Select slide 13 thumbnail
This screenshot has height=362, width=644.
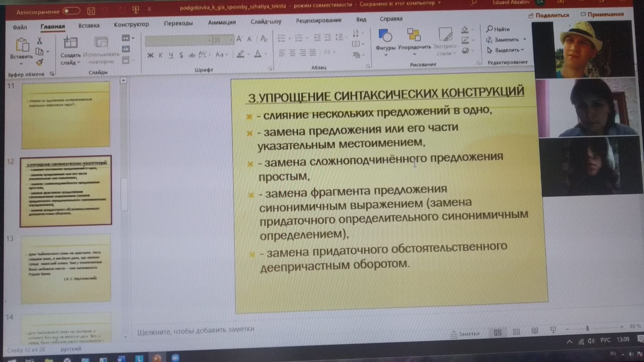coord(65,268)
